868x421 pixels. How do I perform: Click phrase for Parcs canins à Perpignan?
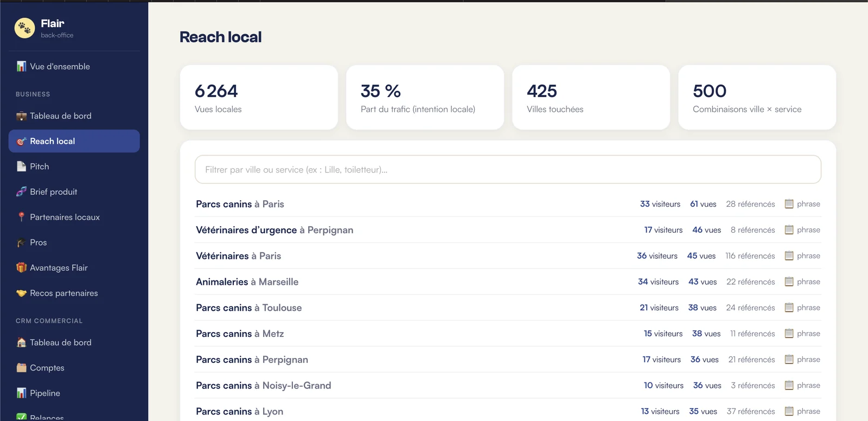pos(802,359)
